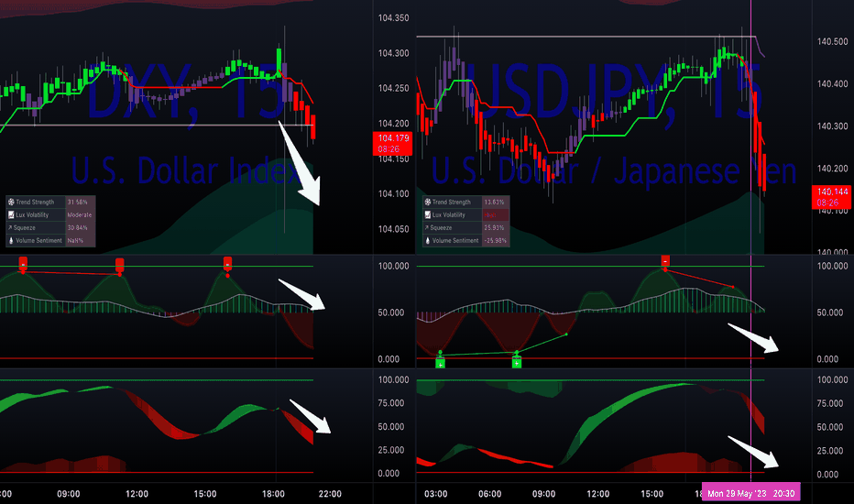Click the red 140.144 current price label
Image resolution: width=854 pixels, height=504 pixels.
click(832, 197)
